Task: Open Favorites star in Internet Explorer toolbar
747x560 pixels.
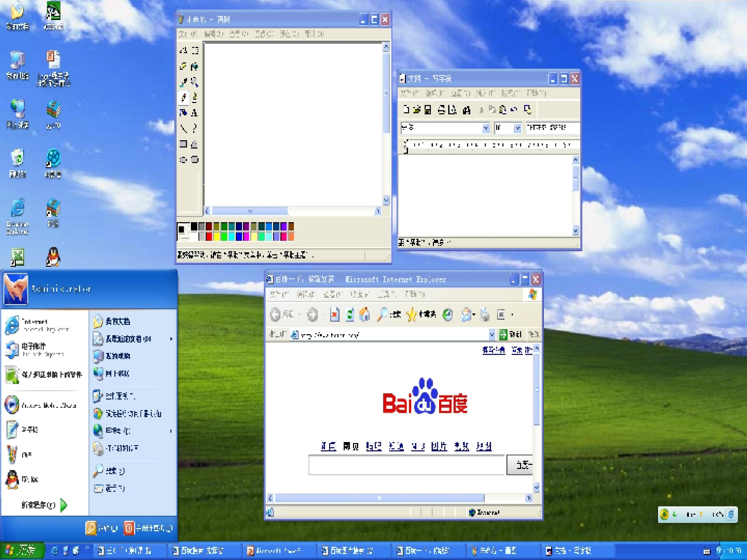Action: (412, 314)
